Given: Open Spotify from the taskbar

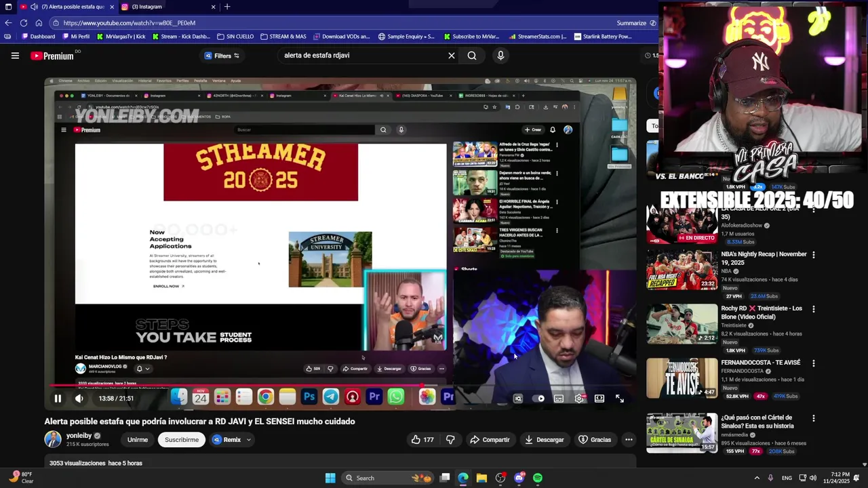Looking at the screenshot, I should (x=537, y=478).
